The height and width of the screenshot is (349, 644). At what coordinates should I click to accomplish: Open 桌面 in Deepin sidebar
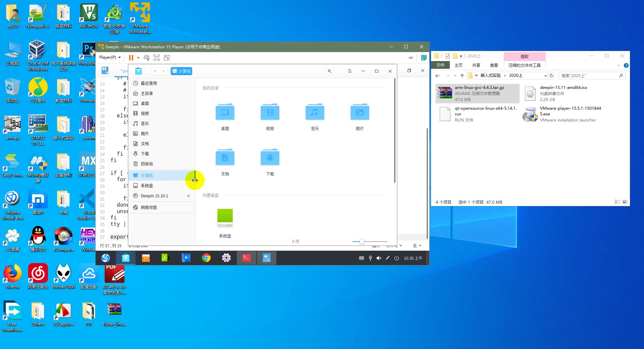point(162,103)
